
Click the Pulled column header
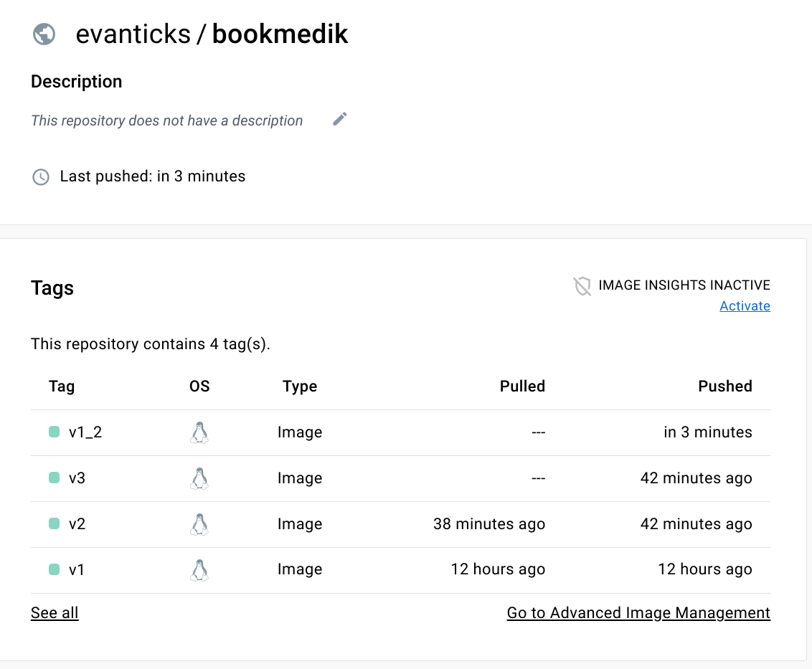point(522,386)
